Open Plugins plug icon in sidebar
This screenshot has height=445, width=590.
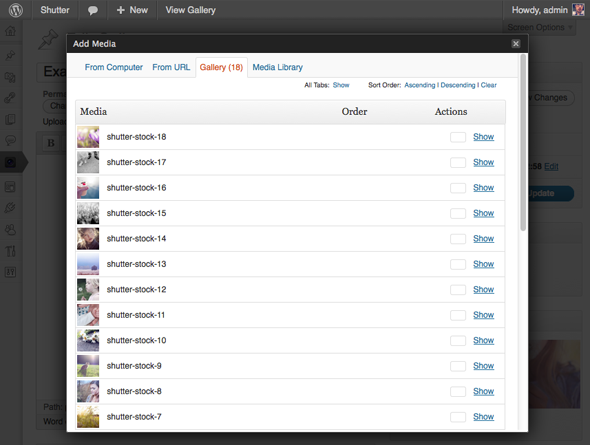(x=10, y=207)
